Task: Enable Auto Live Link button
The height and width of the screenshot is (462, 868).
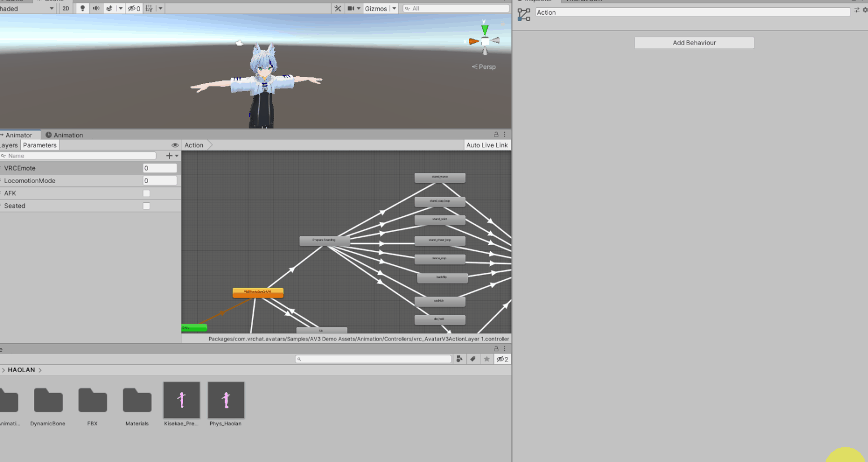Action: pos(487,145)
